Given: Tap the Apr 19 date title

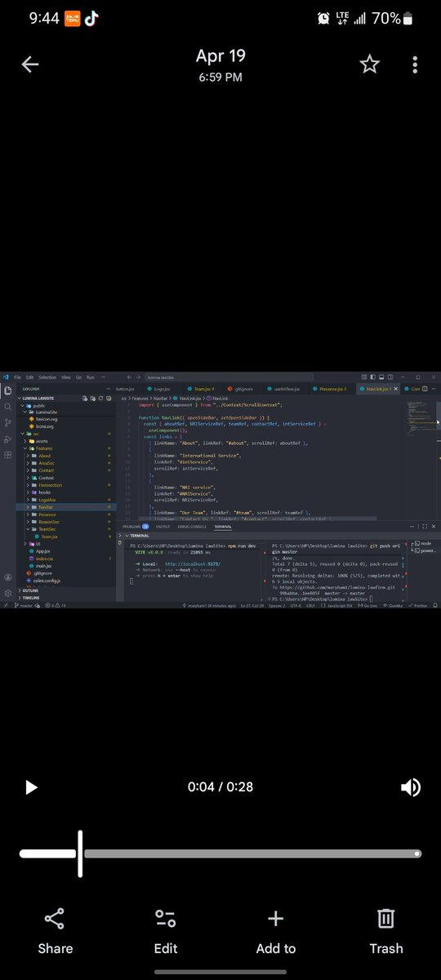Looking at the screenshot, I should (220, 56).
